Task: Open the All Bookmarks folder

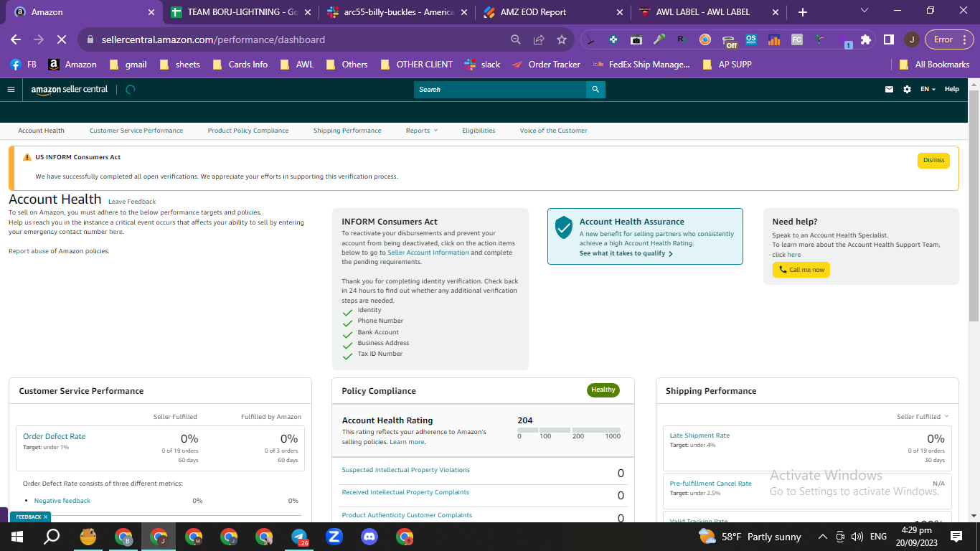Action: [x=936, y=65]
